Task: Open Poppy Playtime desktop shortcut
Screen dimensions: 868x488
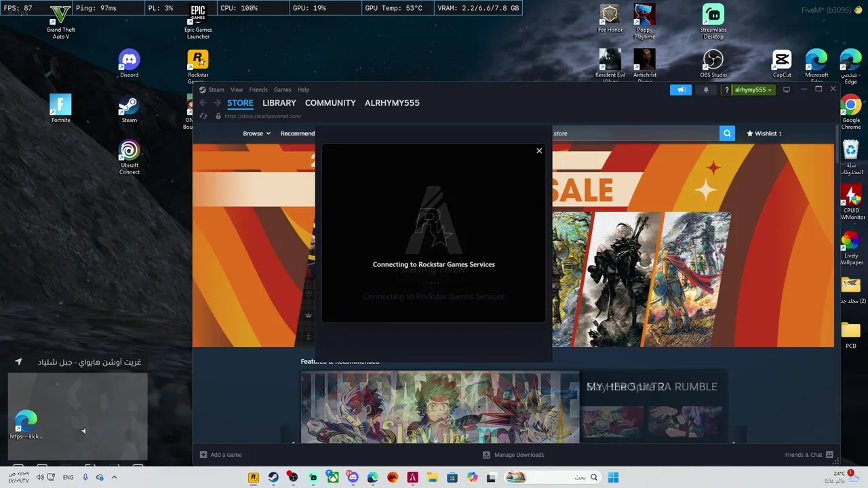Action: tap(644, 22)
